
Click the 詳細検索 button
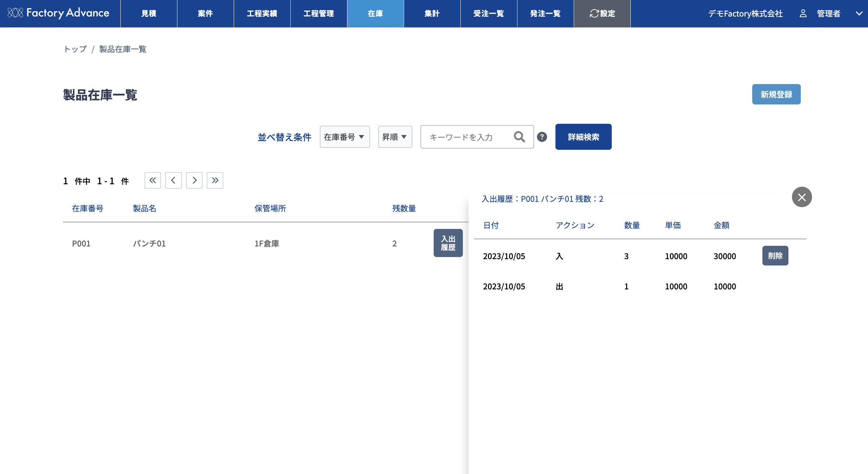[583, 137]
